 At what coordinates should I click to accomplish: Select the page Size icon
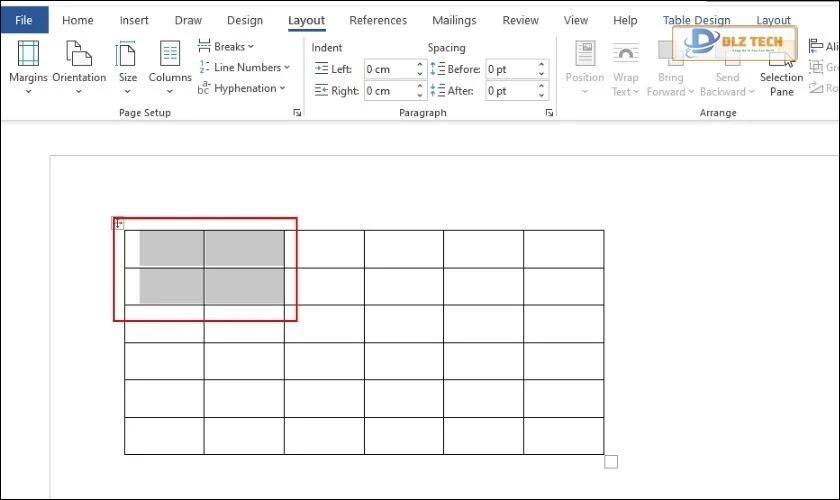point(127,66)
